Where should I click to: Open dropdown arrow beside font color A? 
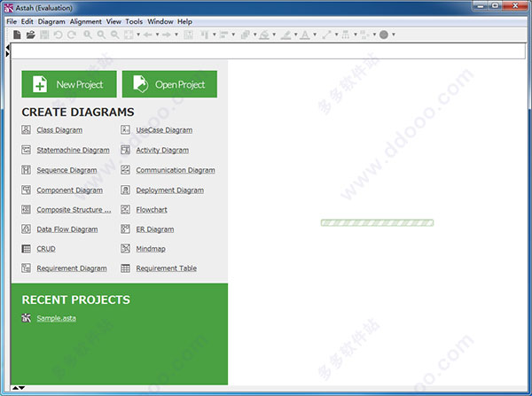click(x=315, y=35)
